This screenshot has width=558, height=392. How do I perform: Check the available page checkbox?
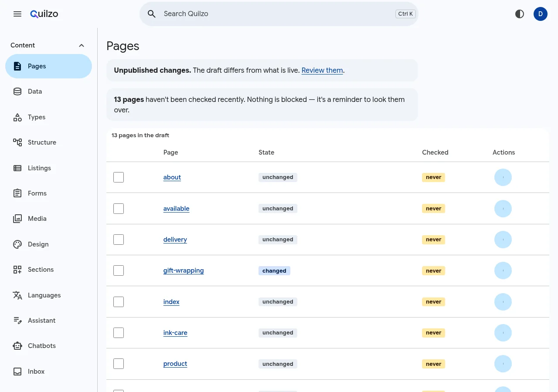(119, 209)
